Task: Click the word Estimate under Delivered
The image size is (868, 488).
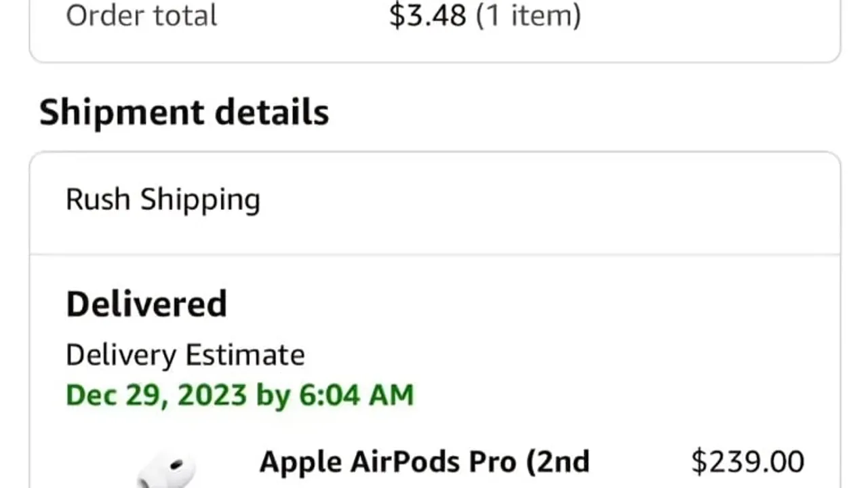Action: 245,355
